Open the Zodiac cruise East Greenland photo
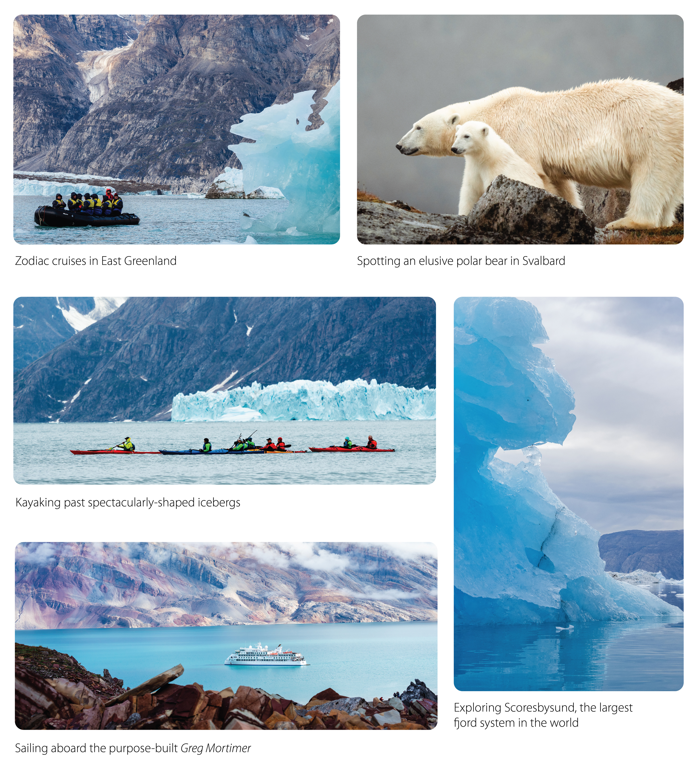697x784 pixels. (176, 129)
